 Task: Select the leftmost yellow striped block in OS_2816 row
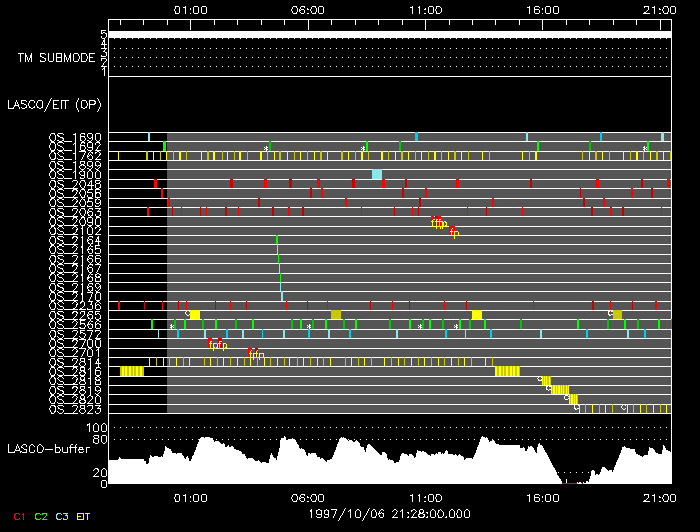[132, 371]
